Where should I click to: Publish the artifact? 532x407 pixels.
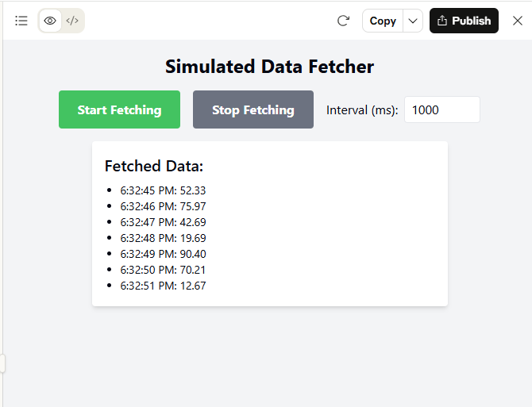(464, 21)
